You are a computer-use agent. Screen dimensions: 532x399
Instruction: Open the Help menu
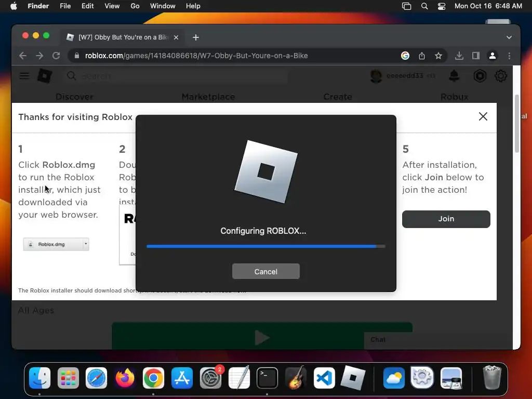(x=193, y=6)
